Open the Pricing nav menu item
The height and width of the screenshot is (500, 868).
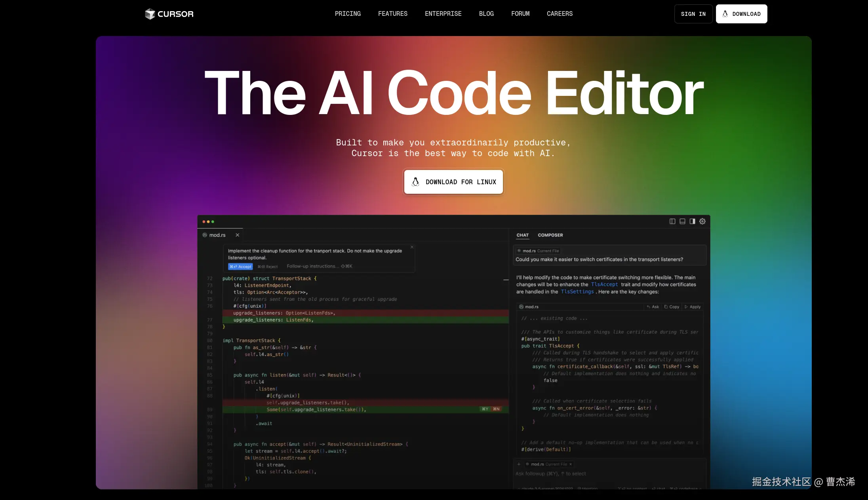point(348,14)
